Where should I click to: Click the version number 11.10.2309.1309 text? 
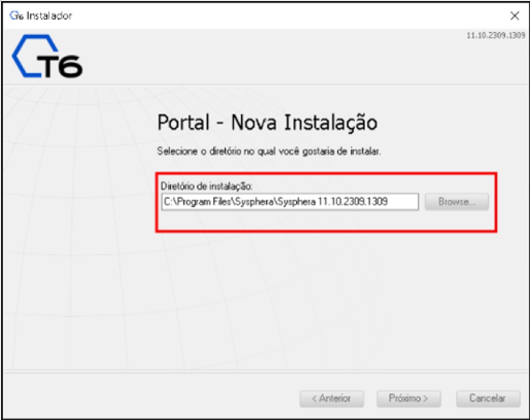tap(496, 35)
